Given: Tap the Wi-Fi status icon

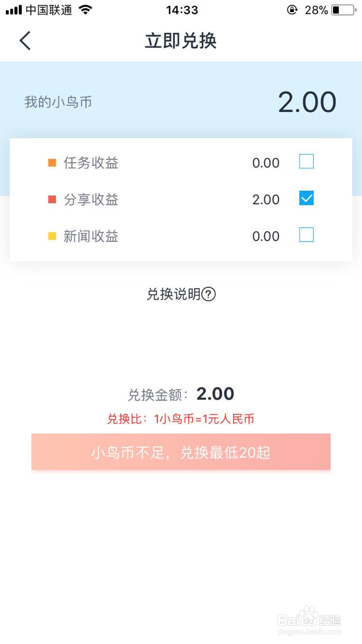Looking at the screenshot, I should (x=86, y=10).
